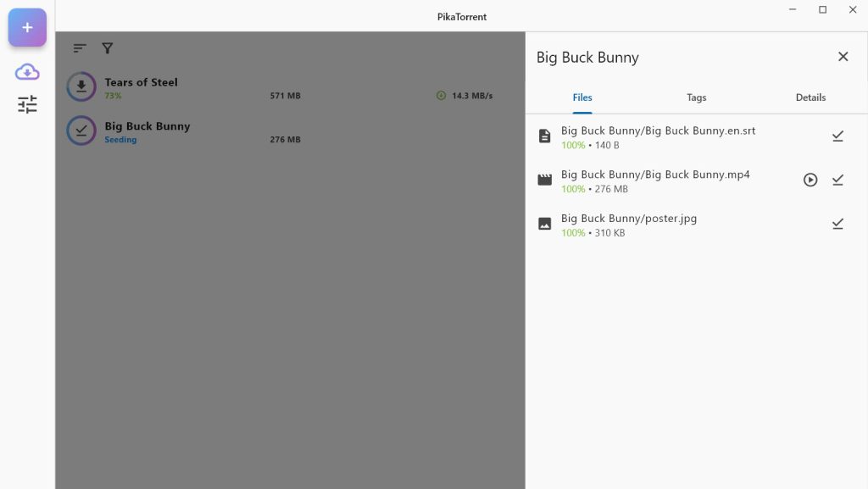Switch to the Details tab

pos(810,97)
